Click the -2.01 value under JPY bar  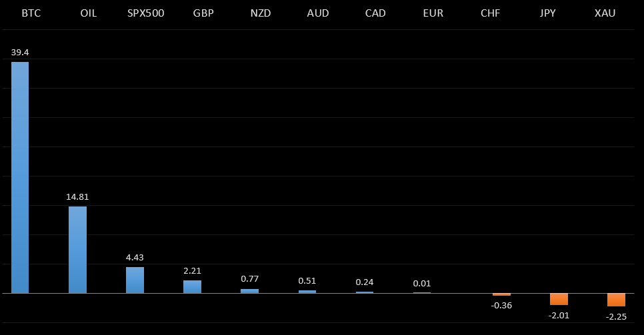[x=559, y=314]
